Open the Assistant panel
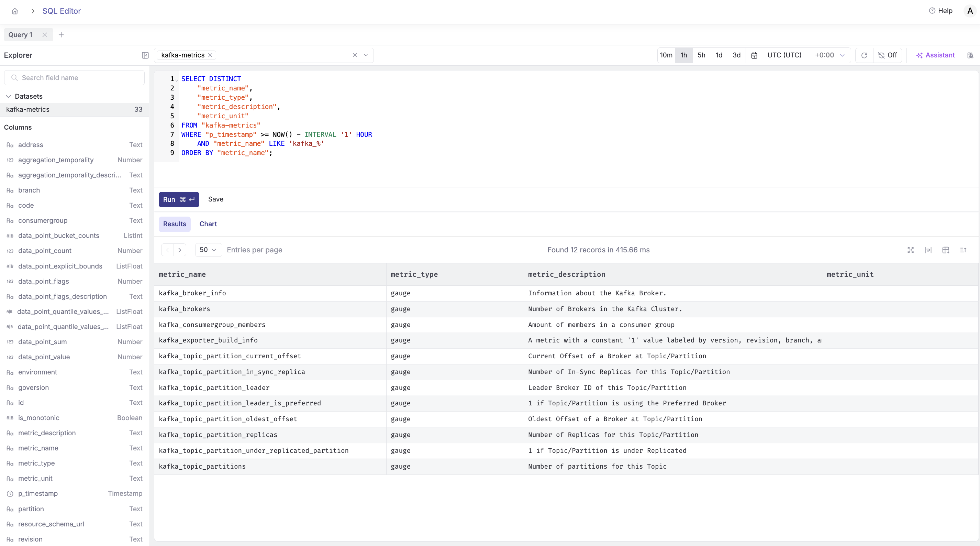The height and width of the screenshot is (546, 980). (935, 55)
